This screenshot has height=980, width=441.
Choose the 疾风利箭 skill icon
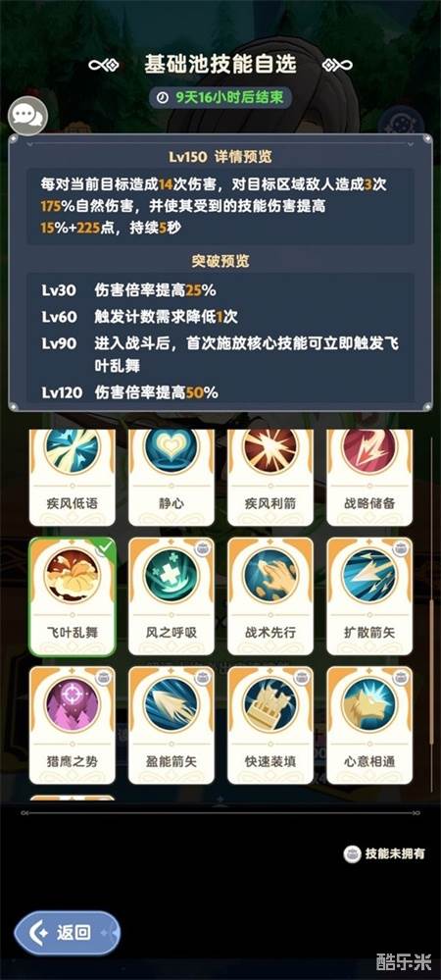point(270,449)
